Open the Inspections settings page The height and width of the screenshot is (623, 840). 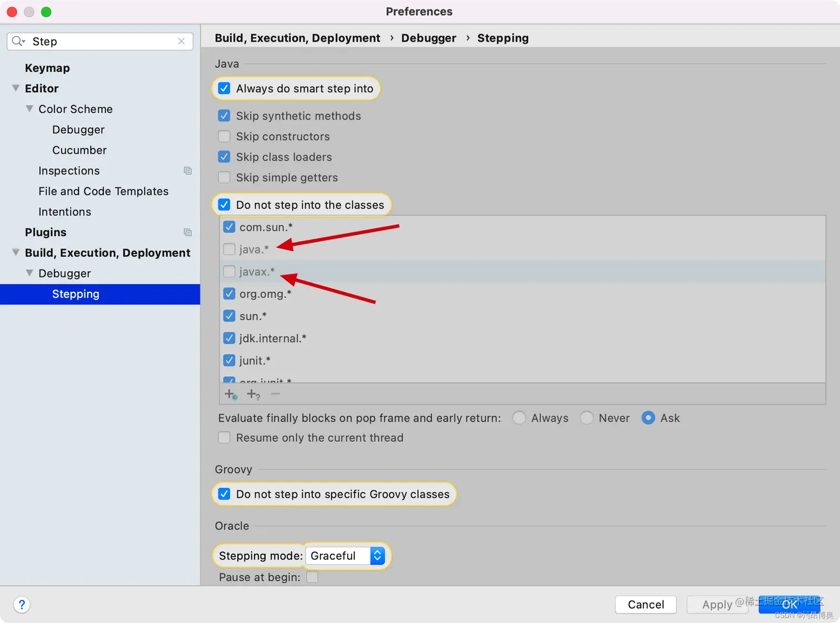click(x=69, y=171)
